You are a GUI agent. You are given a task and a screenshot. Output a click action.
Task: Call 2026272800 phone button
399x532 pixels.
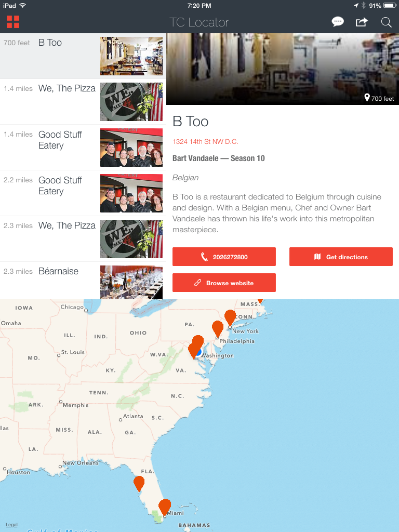[x=224, y=257]
